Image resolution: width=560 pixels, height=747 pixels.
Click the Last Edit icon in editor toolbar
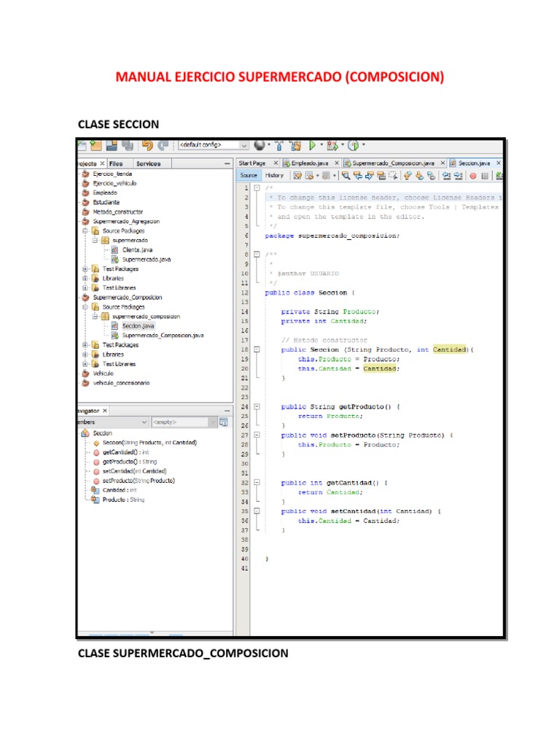tap(297, 176)
